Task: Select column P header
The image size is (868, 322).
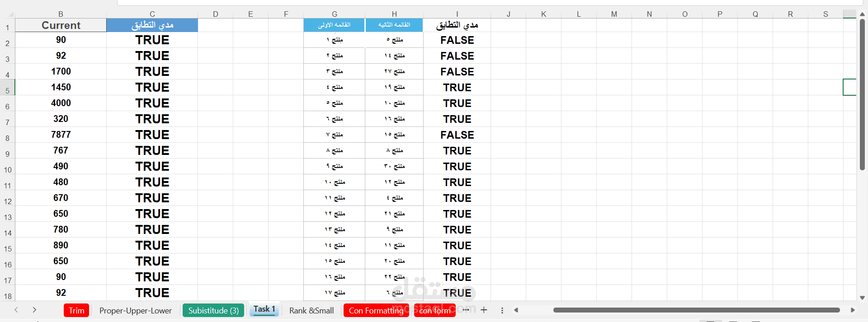Action: [x=720, y=14]
